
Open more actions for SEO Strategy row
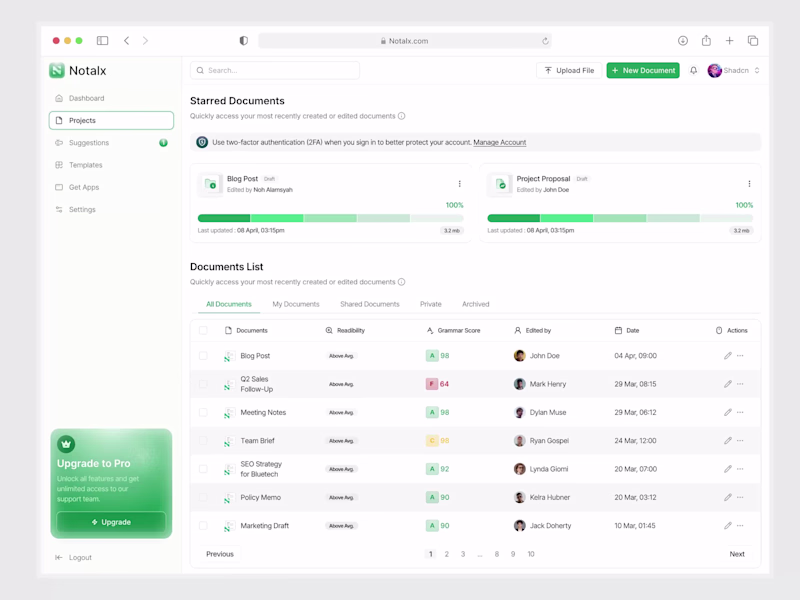click(x=740, y=469)
